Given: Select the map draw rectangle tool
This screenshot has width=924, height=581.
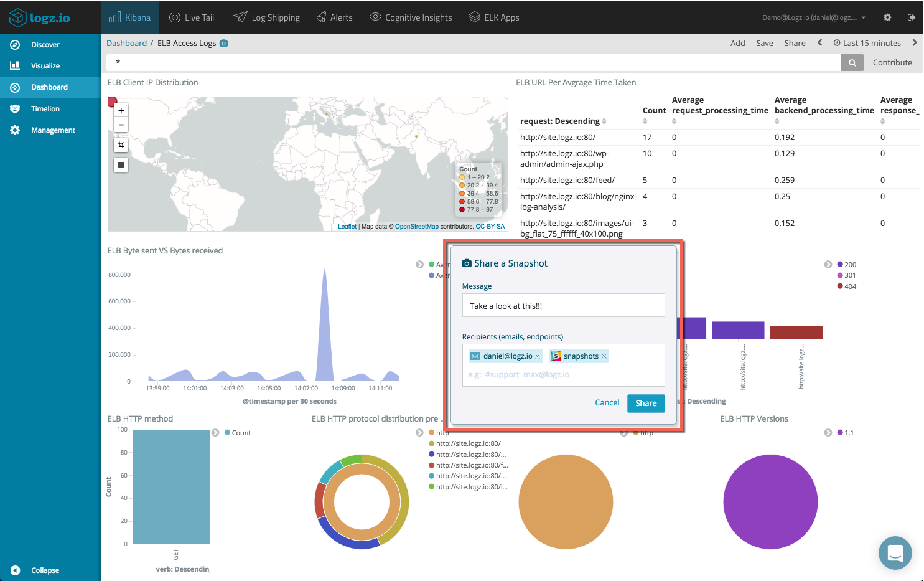Looking at the screenshot, I should 121,164.
